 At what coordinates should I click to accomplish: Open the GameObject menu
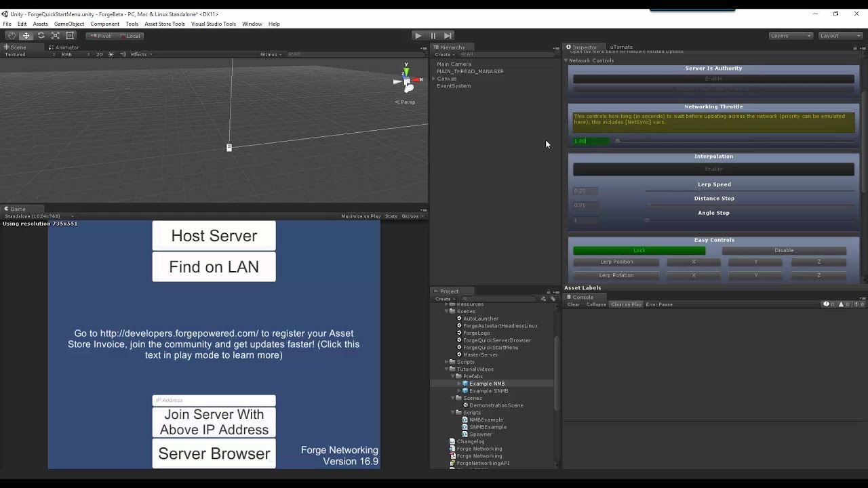[69, 24]
